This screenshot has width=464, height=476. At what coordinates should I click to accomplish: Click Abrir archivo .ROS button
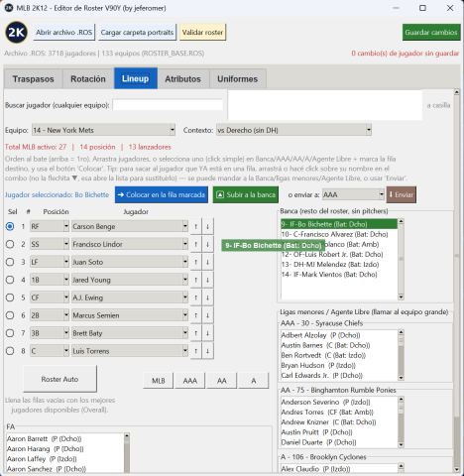[x=64, y=33]
